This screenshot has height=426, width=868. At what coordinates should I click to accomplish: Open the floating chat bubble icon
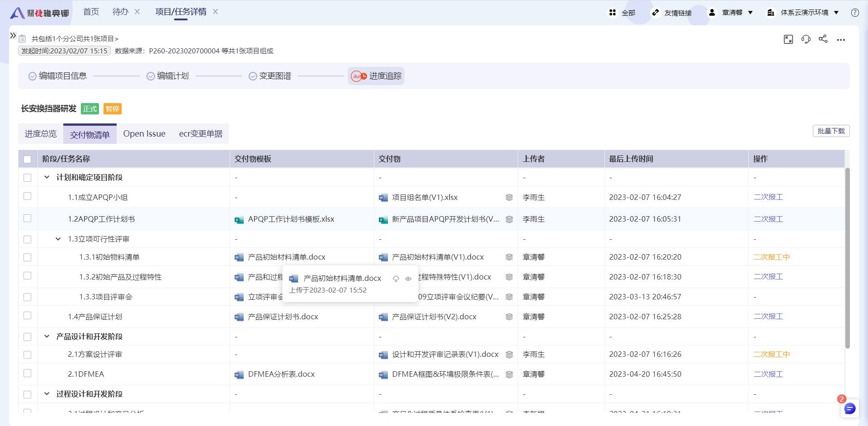point(850,408)
